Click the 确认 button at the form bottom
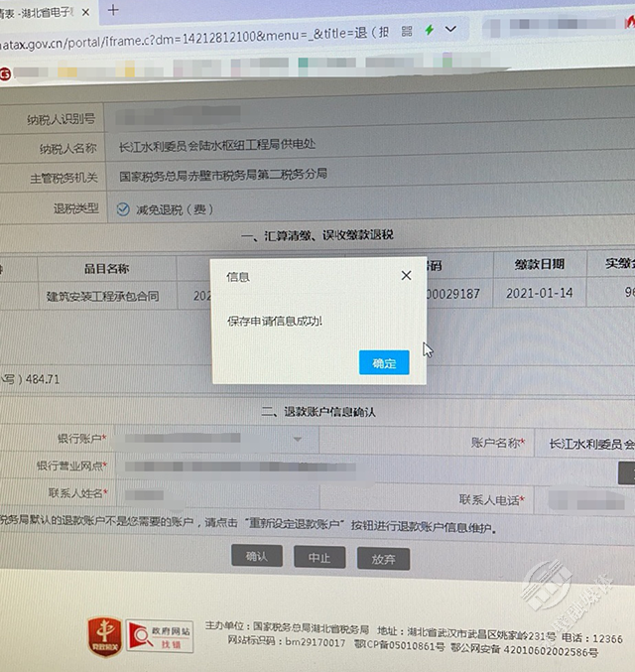The width and height of the screenshot is (635, 672). [257, 556]
